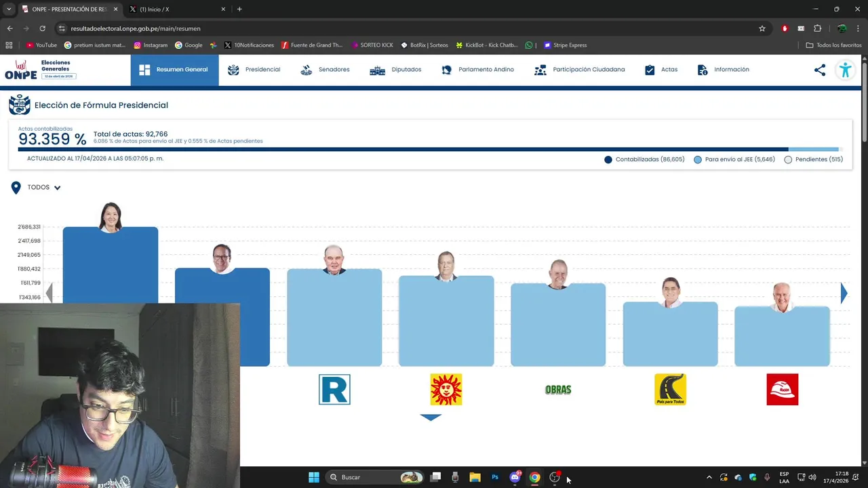Bookmark this page with the star icon
868x488 pixels.
point(762,28)
